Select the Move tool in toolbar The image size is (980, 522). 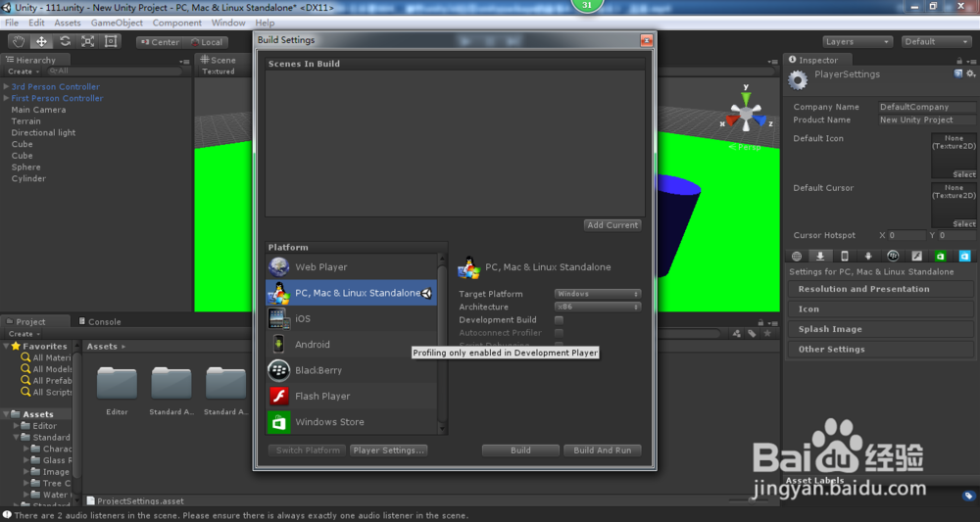click(41, 42)
